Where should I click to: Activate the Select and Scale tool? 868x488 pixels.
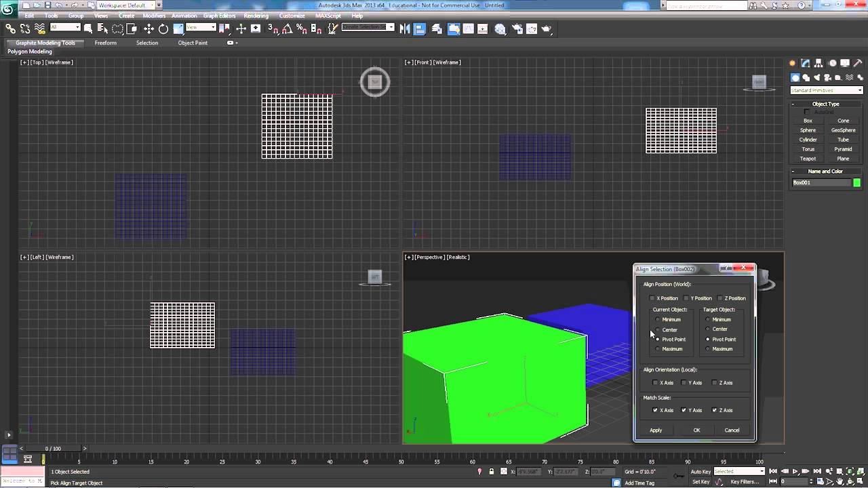click(x=178, y=28)
